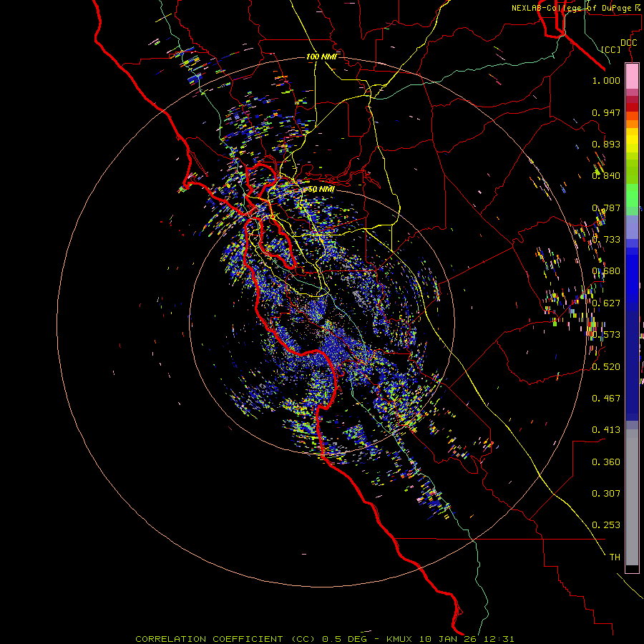Pick the pink swatch at top of color bar
Image resolution: width=644 pixels, height=644 pixels.
(632, 77)
